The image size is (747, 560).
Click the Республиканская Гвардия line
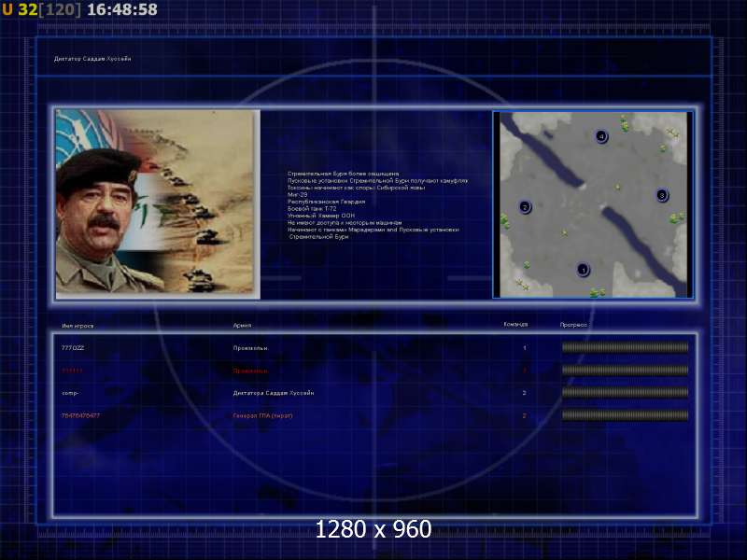click(326, 202)
